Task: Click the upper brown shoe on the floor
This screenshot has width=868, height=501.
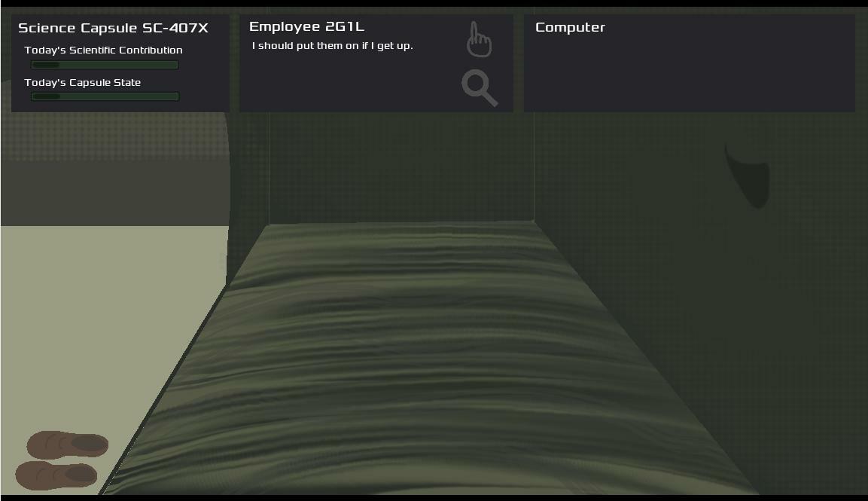Action: pos(68,444)
